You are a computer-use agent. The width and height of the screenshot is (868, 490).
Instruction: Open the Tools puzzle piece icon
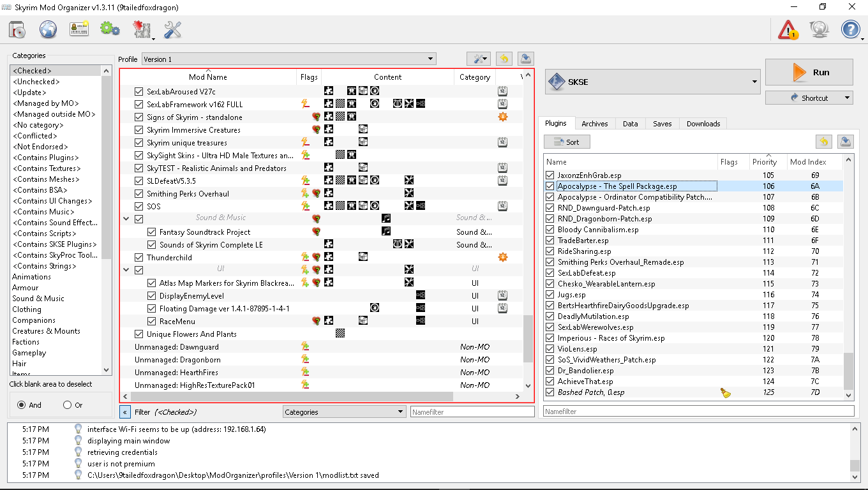tap(142, 29)
